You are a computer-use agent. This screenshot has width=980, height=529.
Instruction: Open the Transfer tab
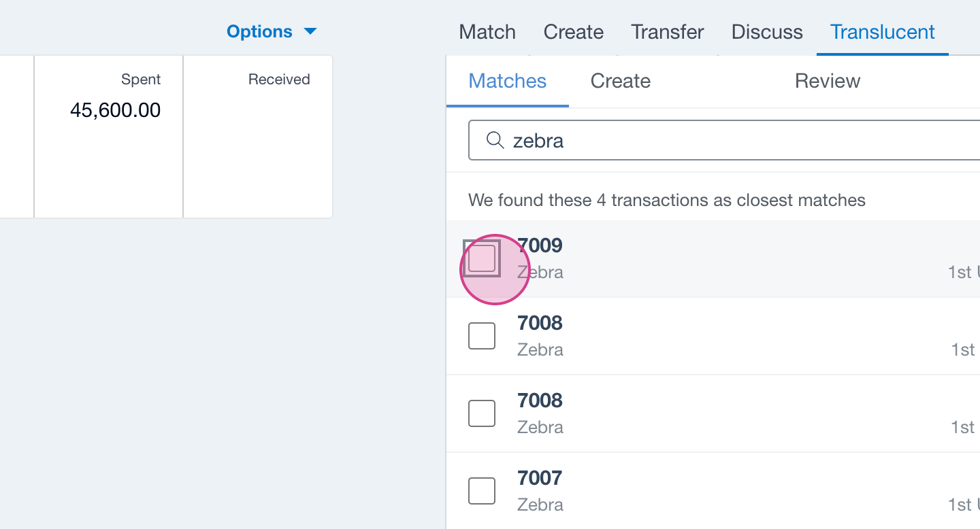(667, 32)
